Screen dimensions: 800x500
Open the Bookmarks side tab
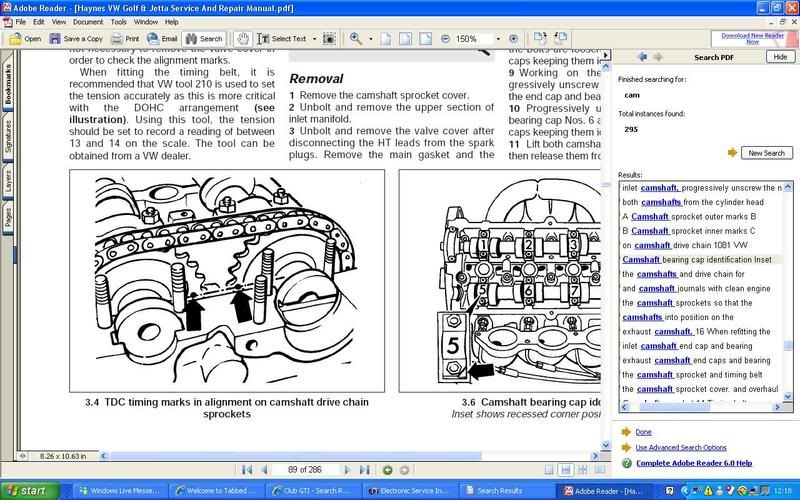pos(8,83)
